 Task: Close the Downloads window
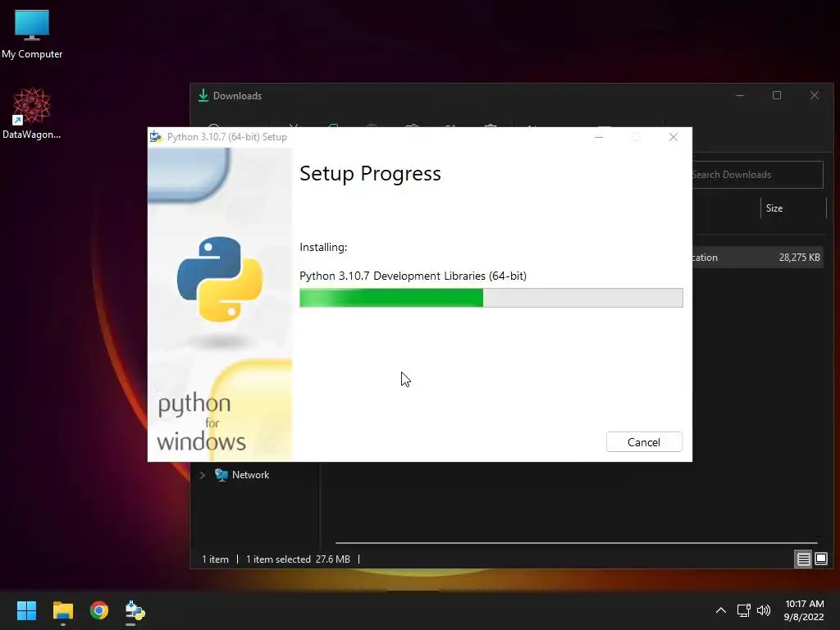point(815,95)
